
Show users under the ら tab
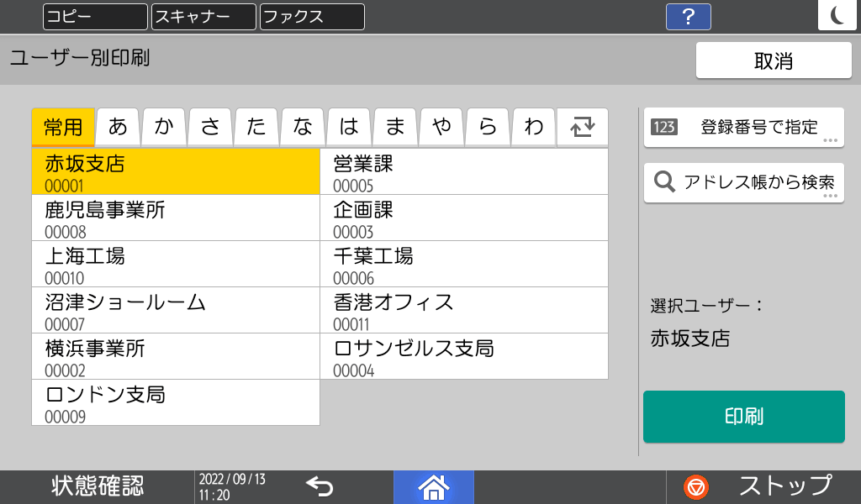pyautogui.click(x=487, y=126)
